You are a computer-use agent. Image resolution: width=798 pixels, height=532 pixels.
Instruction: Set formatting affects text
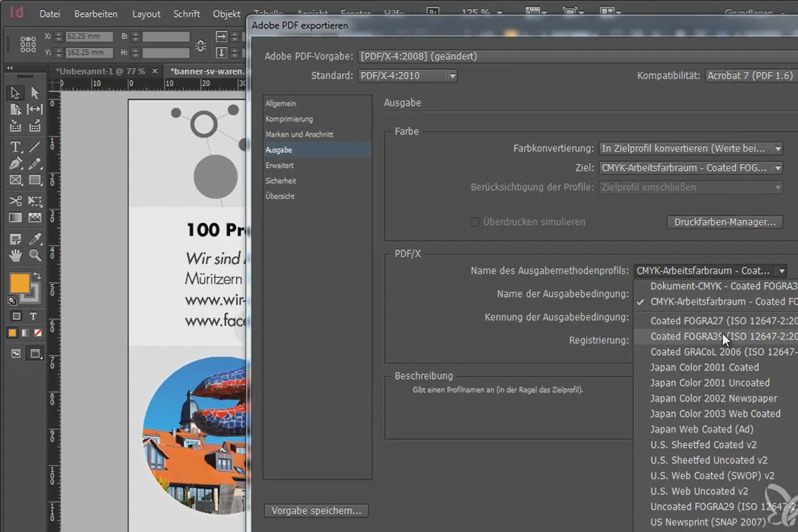coord(33,316)
